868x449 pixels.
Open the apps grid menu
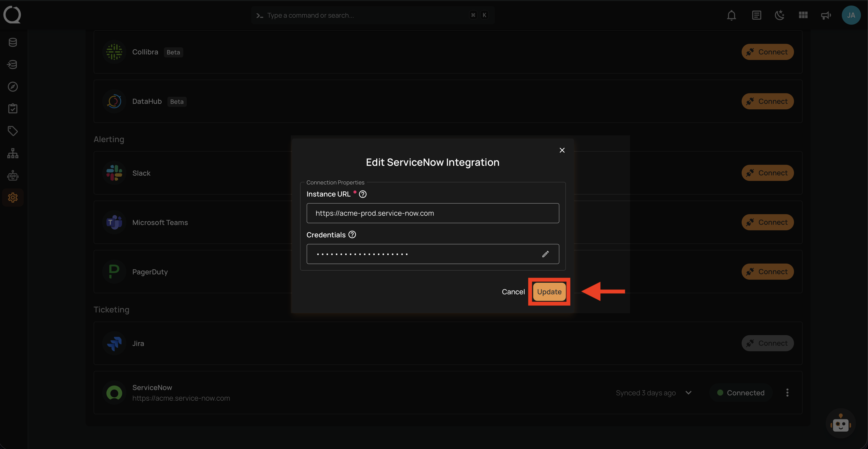click(x=803, y=15)
